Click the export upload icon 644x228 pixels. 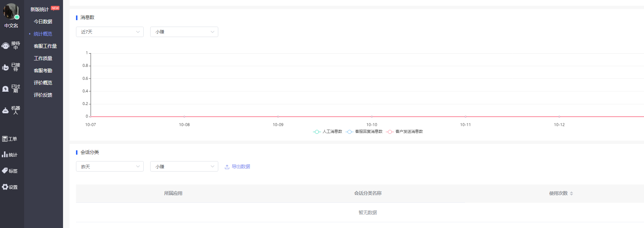[x=227, y=167]
